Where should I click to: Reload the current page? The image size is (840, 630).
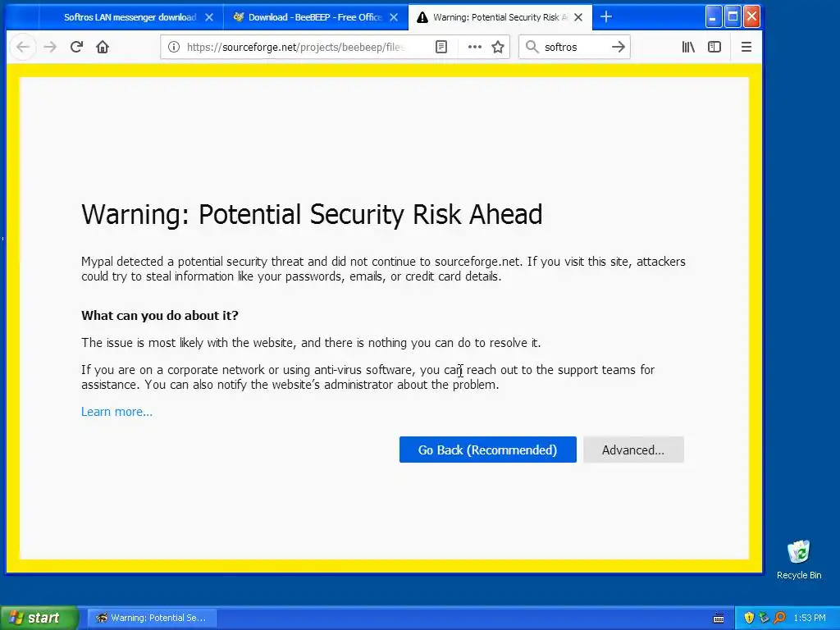76,47
